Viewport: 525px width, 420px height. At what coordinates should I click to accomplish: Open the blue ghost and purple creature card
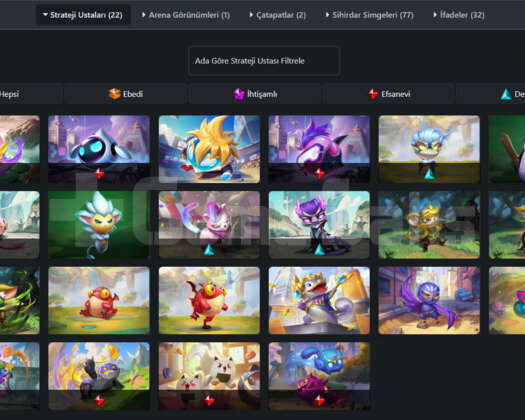coord(319,376)
